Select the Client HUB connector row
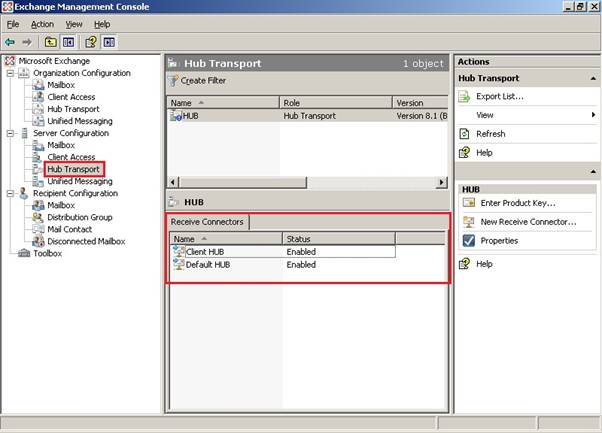 pyautogui.click(x=284, y=252)
